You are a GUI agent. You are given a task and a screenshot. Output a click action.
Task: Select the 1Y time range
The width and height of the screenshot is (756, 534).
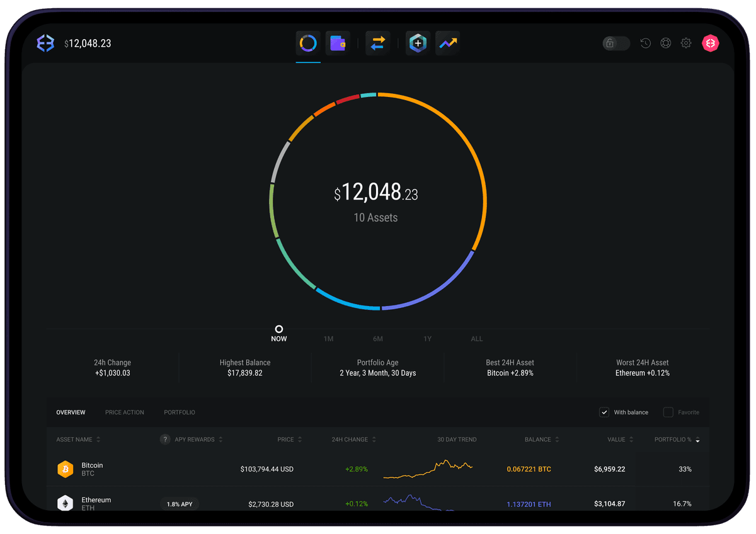click(x=428, y=339)
